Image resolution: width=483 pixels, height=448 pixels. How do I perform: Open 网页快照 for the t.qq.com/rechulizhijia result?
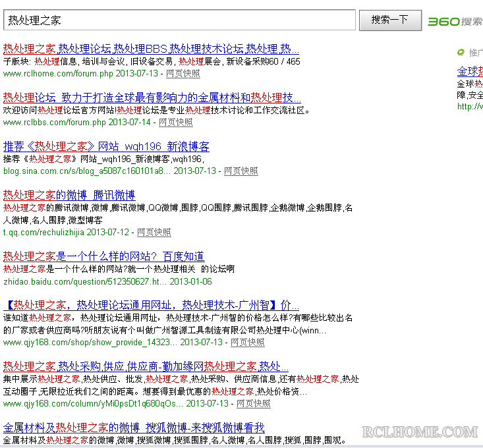tap(154, 232)
